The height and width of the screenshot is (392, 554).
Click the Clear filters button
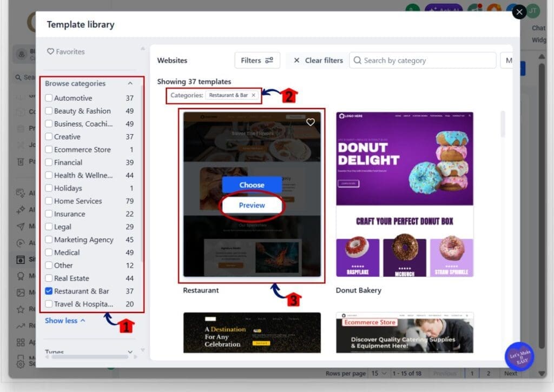click(318, 61)
